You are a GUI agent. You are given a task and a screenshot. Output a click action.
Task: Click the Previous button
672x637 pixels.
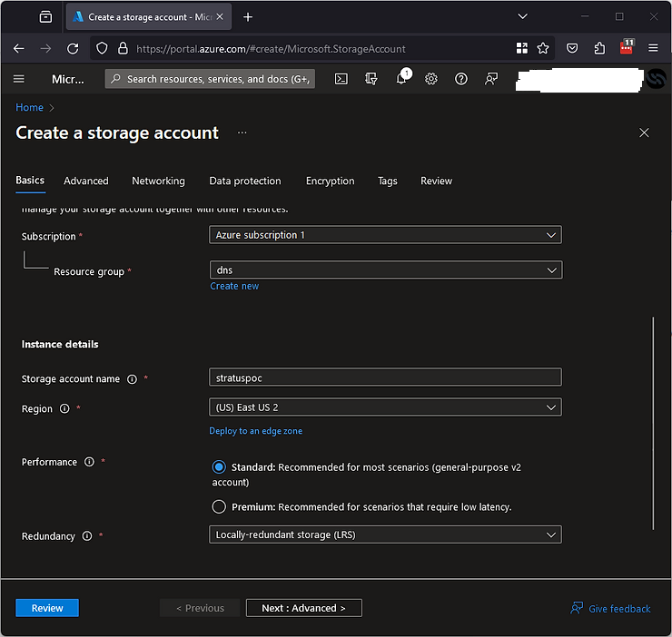point(200,608)
